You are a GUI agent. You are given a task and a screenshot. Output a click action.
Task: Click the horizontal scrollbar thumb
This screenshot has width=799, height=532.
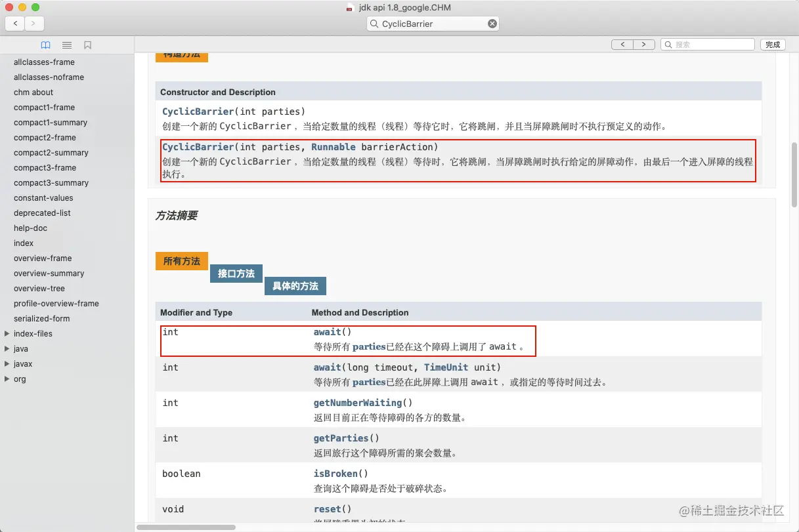tap(186, 527)
